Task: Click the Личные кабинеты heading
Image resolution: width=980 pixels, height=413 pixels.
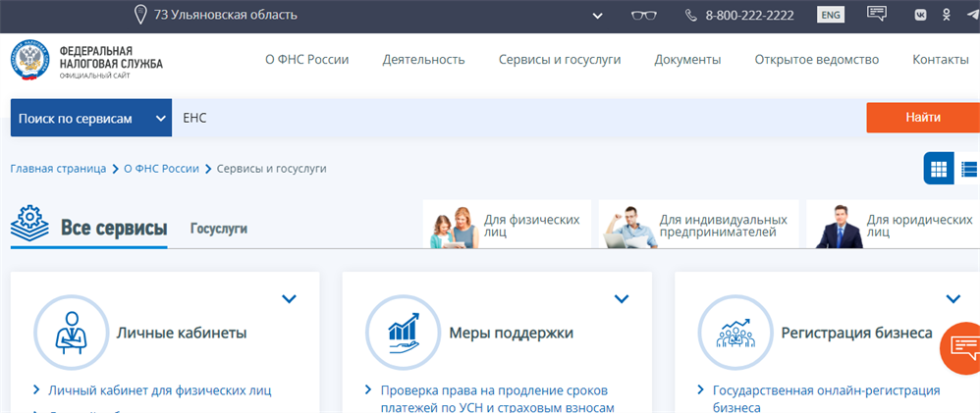Action: pos(182,333)
